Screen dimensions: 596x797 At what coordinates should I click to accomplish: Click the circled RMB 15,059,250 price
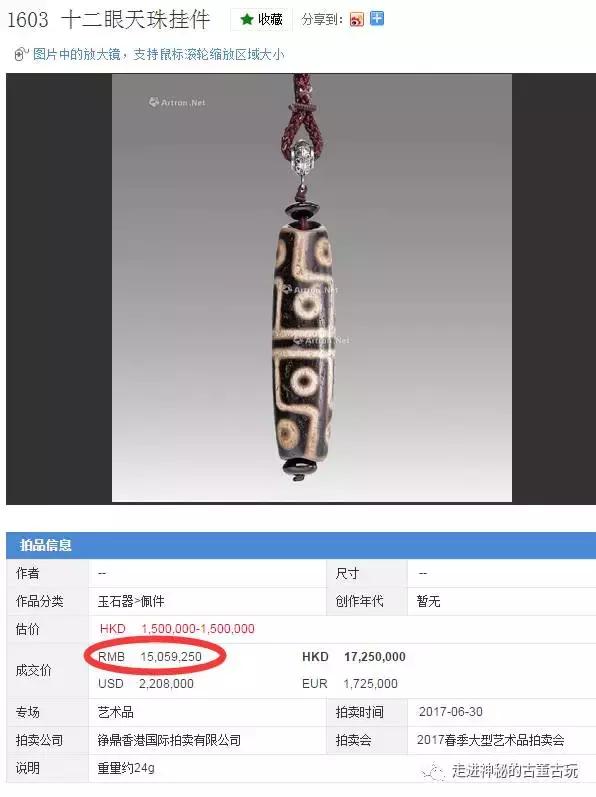point(150,657)
